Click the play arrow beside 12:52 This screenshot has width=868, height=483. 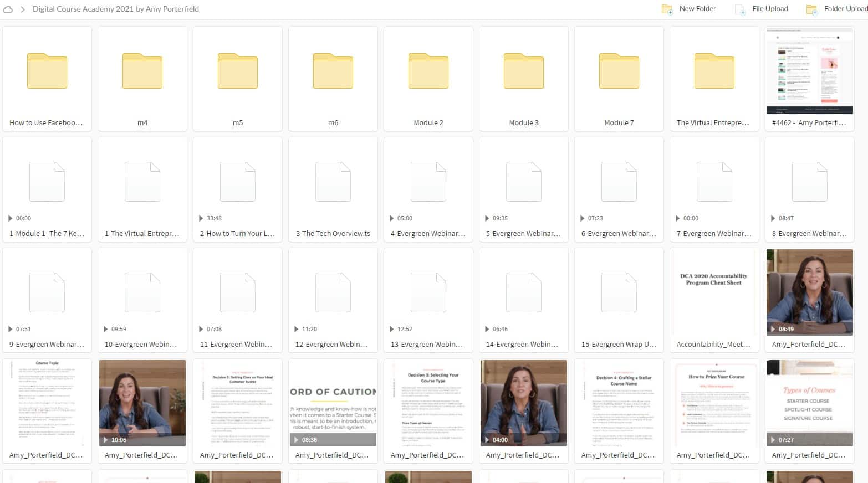(392, 329)
